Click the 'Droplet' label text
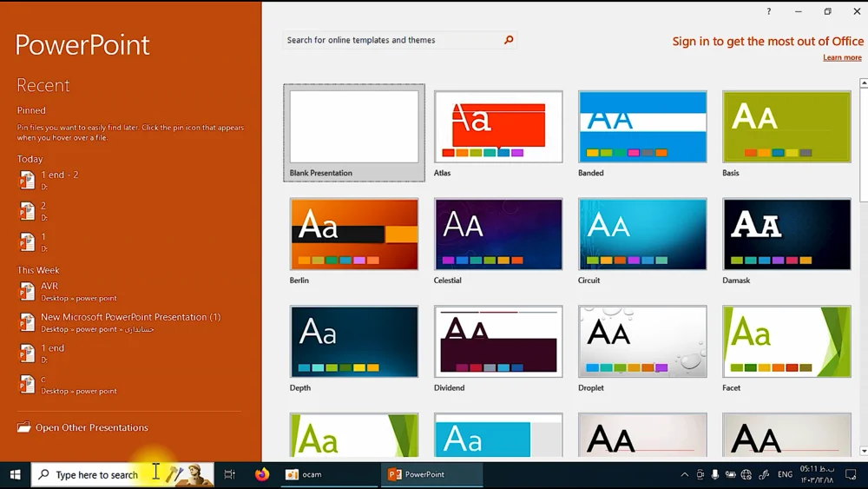The image size is (868, 489). [x=590, y=387]
